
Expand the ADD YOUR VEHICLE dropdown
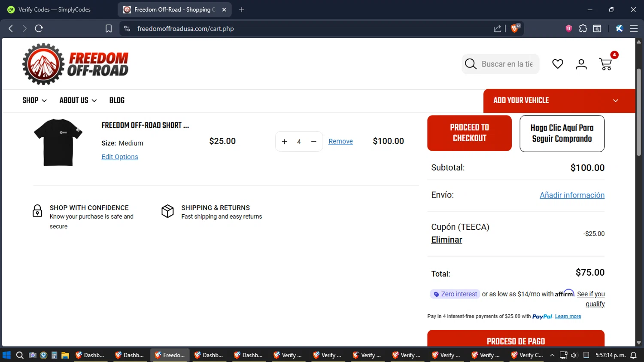click(x=559, y=100)
